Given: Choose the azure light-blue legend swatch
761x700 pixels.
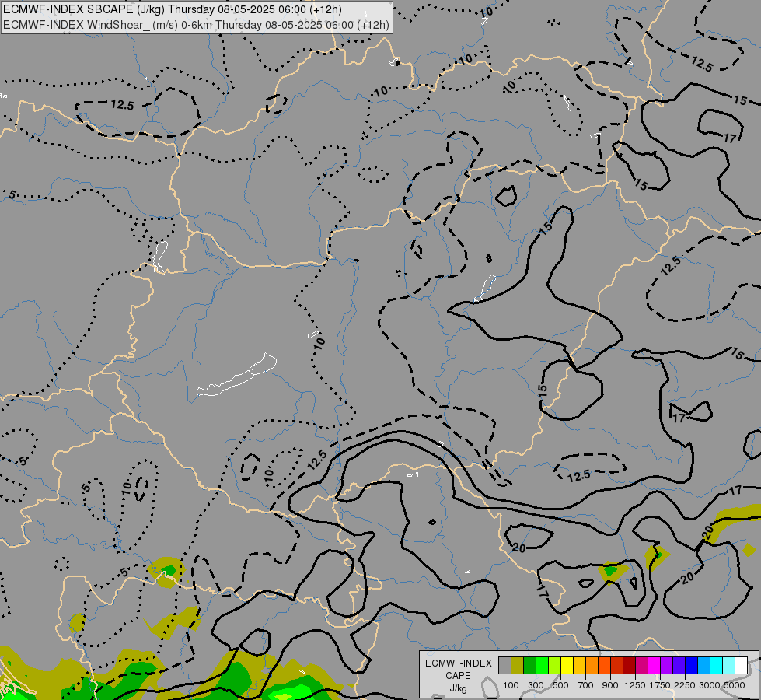Looking at the screenshot, I should (x=703, y=665).
